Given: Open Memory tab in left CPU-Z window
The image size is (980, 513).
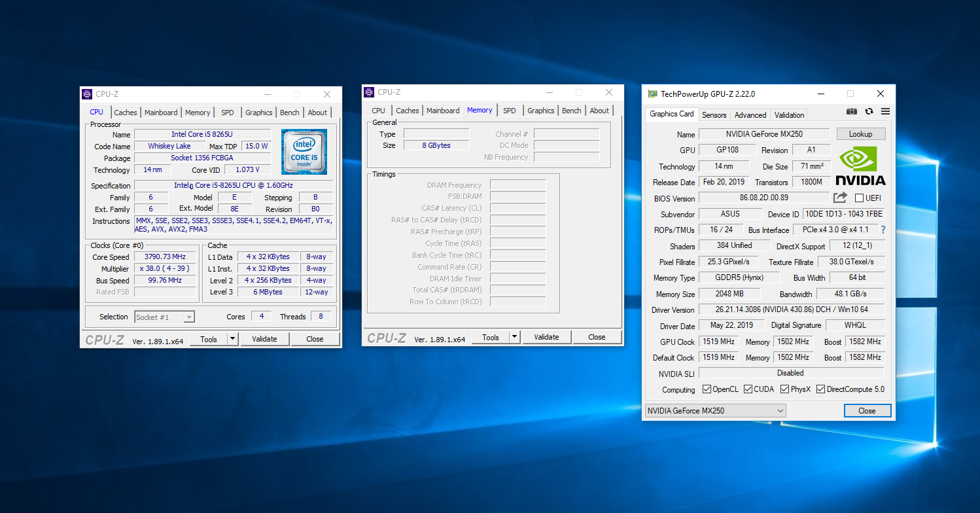Looking at the screenshot, I should pos(198,113).
